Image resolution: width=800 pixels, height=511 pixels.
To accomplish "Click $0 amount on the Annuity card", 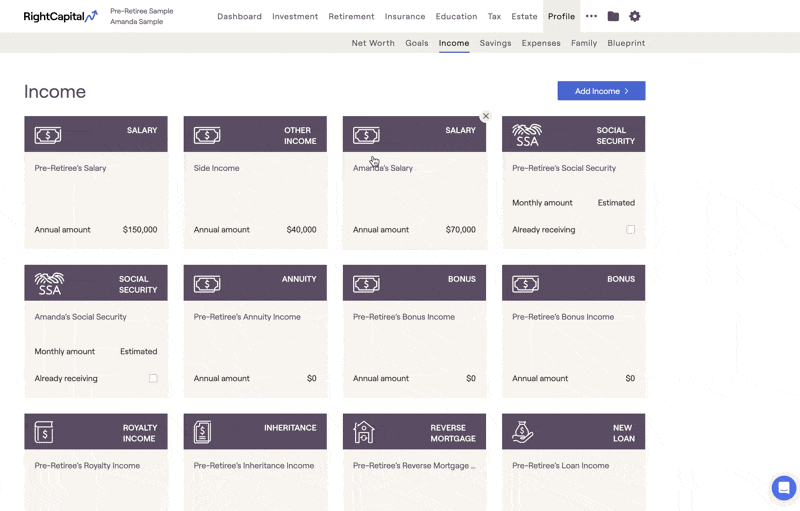I will point(312,378).
